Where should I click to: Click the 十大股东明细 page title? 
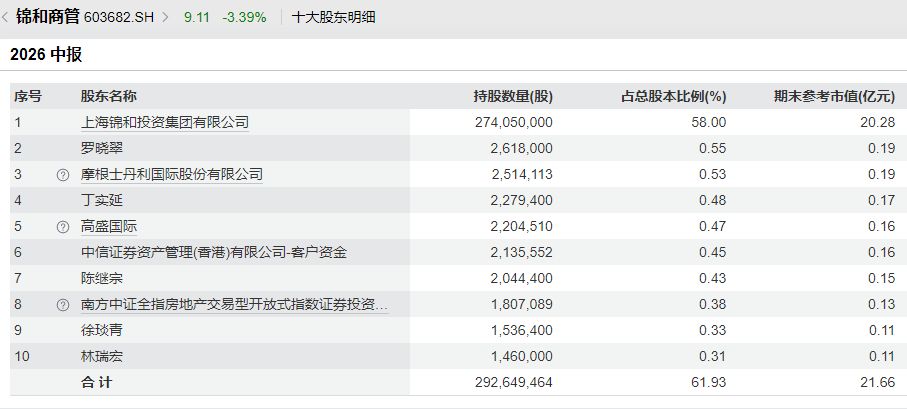click(334, 17)
